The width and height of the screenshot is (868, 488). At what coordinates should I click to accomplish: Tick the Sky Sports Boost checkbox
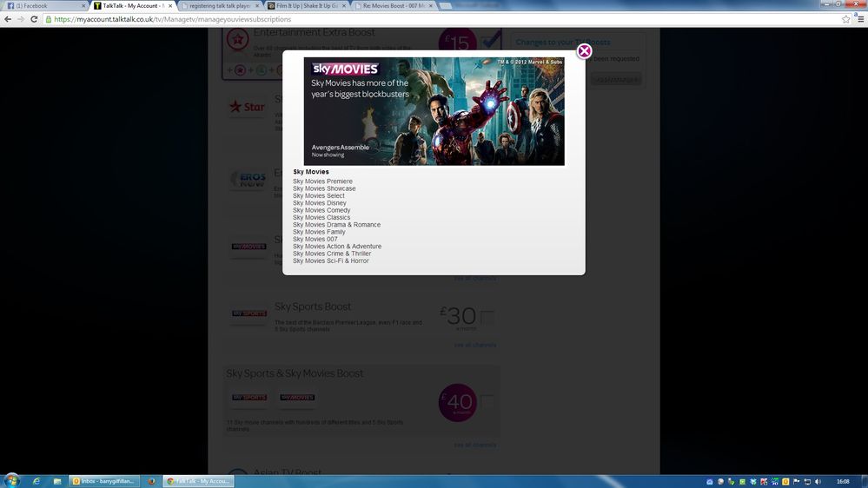click(x=487, y=318)
